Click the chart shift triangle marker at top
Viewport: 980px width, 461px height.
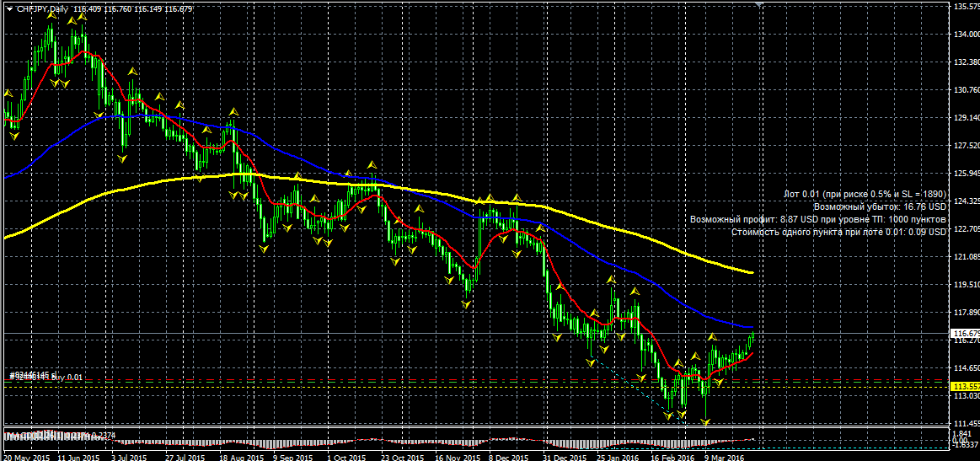758,4
